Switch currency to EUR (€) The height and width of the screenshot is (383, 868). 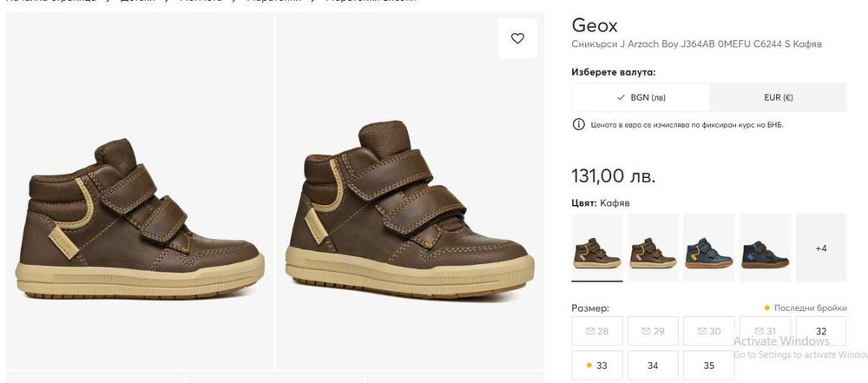[x=777, y=97]
